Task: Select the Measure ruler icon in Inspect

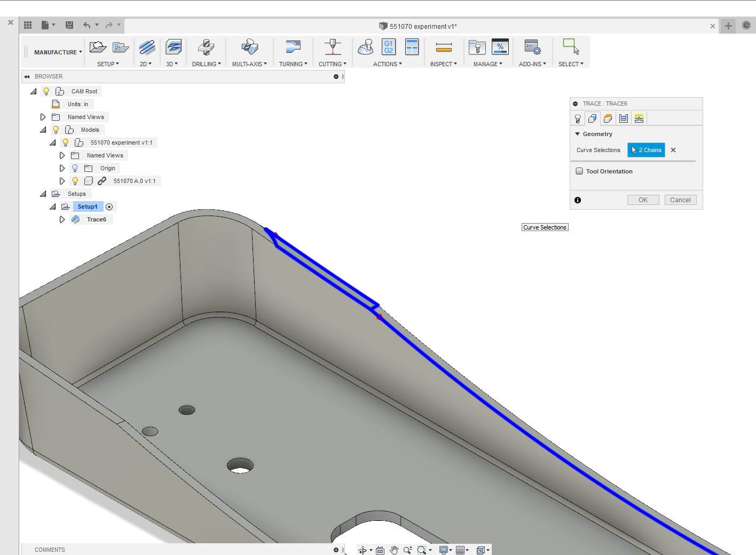Action: pos(444,47)
